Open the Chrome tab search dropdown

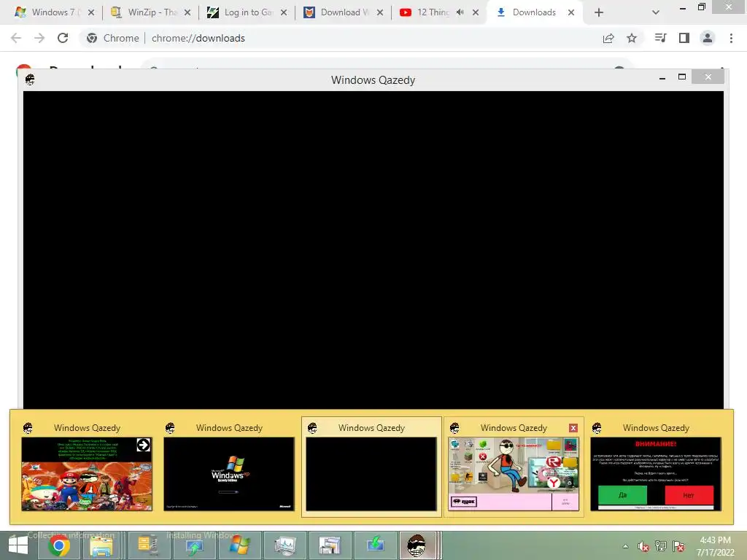click(x=656, y=12)
